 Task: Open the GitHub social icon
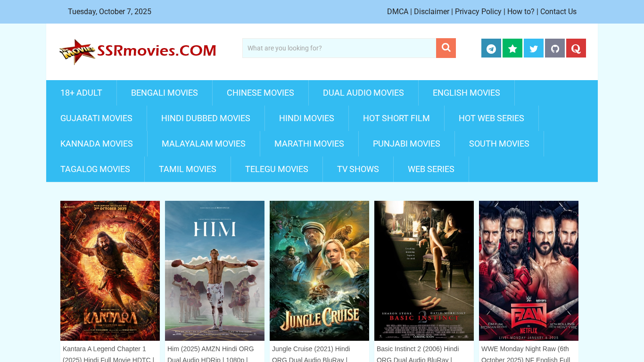pyautogui.click(x=555, y=48)
